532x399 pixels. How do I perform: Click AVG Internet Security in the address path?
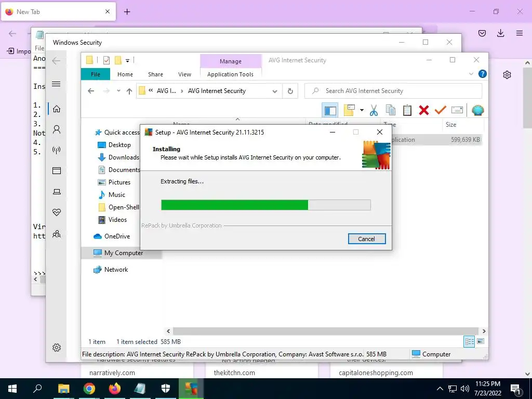pos(217,91)
